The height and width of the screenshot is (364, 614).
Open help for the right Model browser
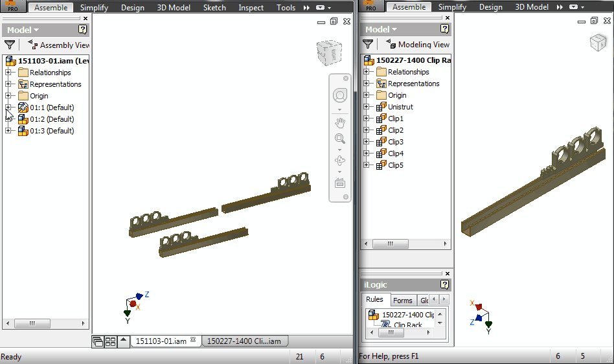click(444, 28)
